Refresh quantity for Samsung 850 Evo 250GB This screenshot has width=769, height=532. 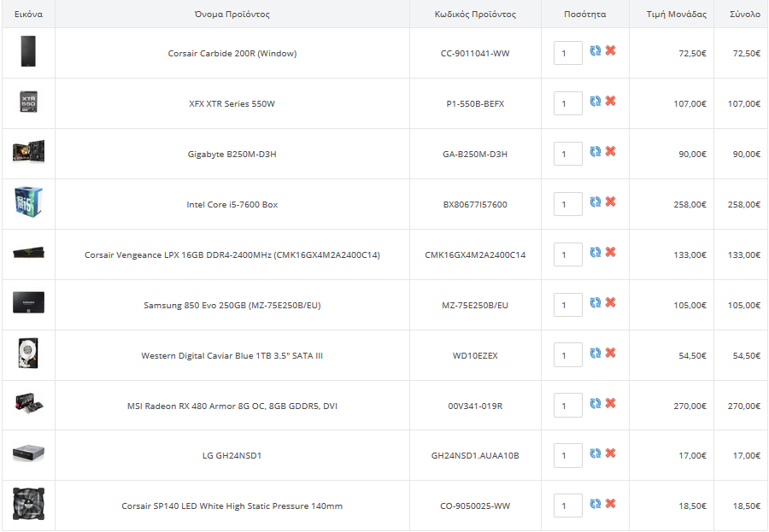coord(595,302)
